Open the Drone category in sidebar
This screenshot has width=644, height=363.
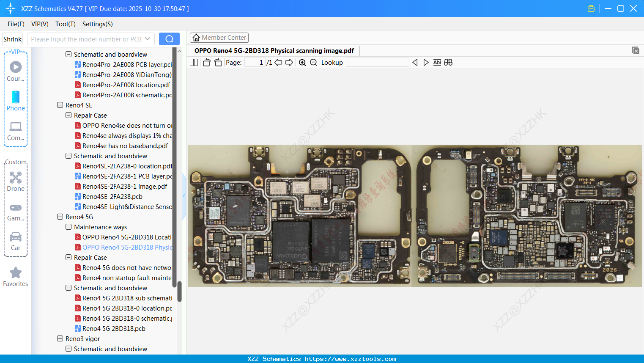point(16,181)
